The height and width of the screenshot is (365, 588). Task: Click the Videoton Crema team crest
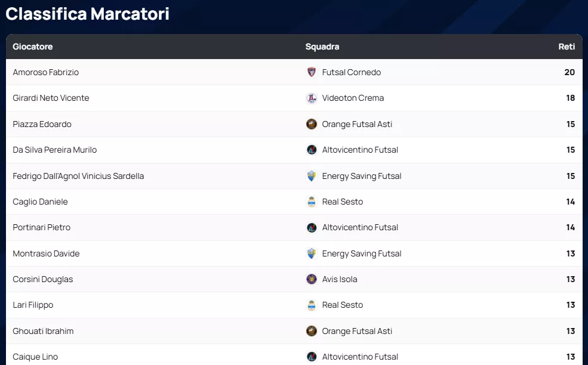pos(312,98)
